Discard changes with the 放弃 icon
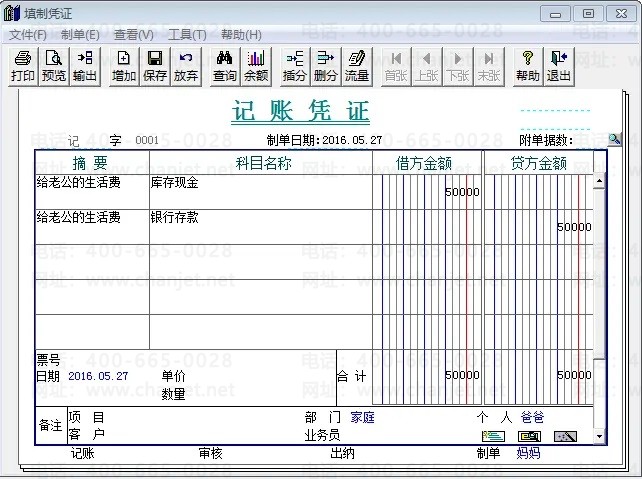The height and width of the screenshot is (479, 642). point(186,66)
